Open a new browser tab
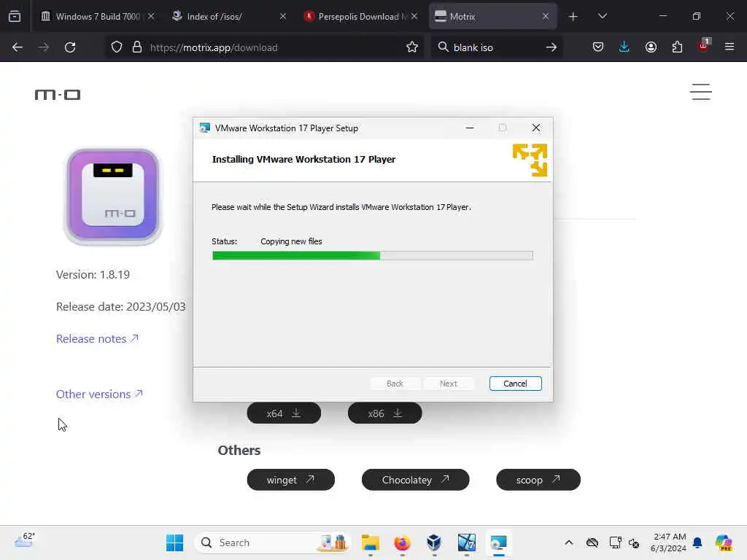Viewport: 747px width, 560px height. (573, 17)
